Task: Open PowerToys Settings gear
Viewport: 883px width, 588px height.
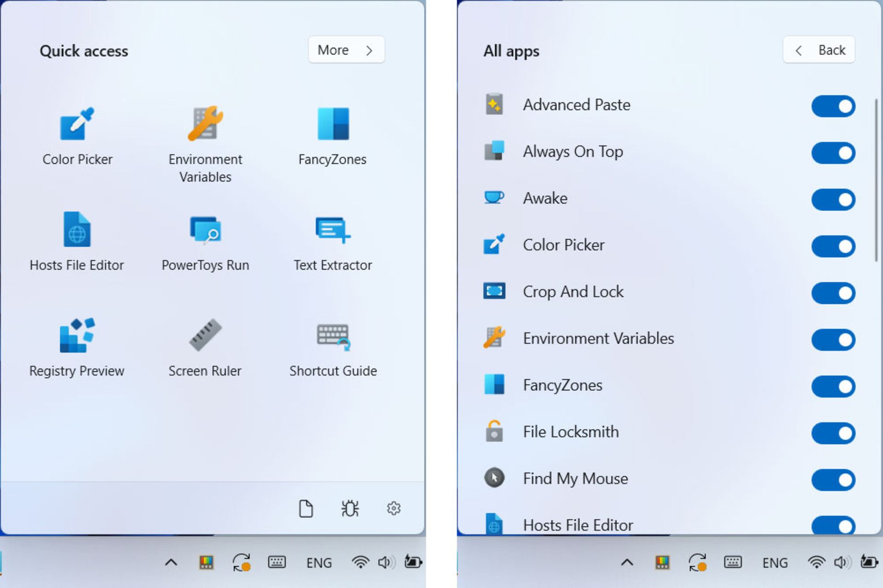Action: pos(395,508)
